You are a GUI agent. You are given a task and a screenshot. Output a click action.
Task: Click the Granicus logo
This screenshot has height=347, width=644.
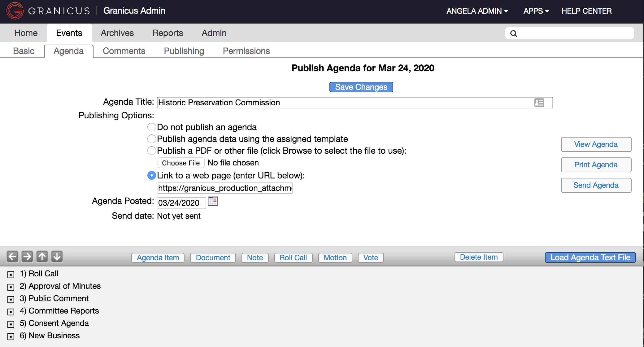click(x=15, y=11)
